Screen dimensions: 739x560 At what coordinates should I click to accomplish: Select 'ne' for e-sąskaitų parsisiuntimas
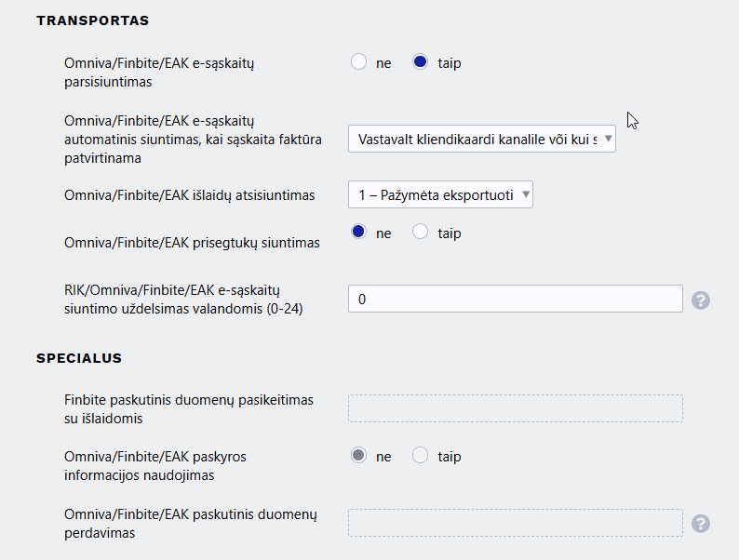(x=359, y=62)
